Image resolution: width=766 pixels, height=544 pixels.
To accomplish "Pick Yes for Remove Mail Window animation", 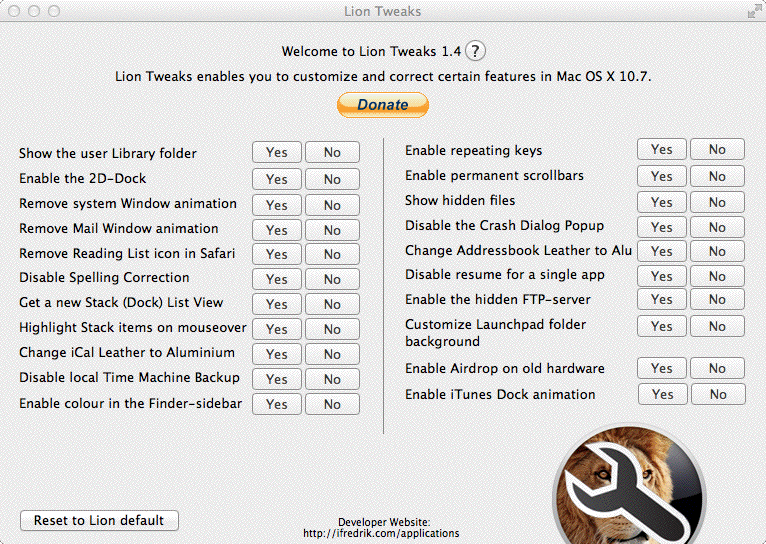I will (x=277, y=230).
